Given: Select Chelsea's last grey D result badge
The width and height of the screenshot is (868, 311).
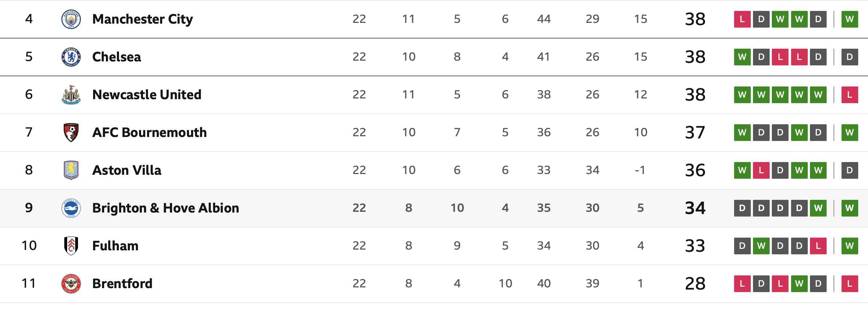Looking at the screenshot, I should (x=849, y=57).
